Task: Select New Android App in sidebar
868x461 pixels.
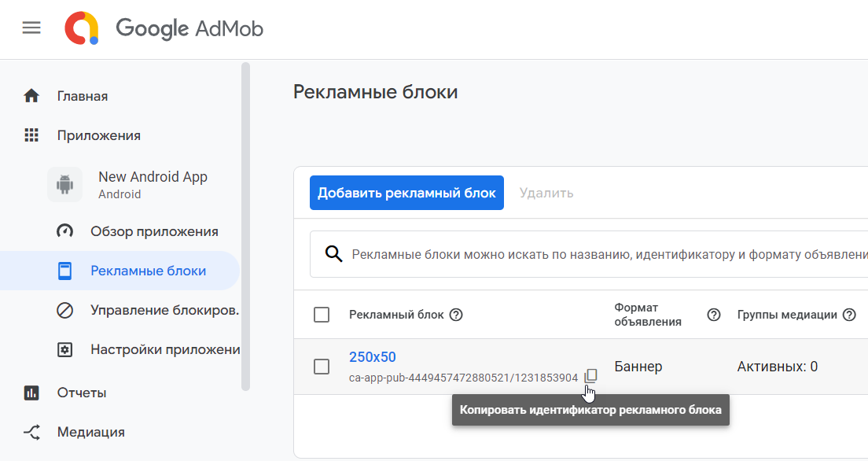Action: 153,177
